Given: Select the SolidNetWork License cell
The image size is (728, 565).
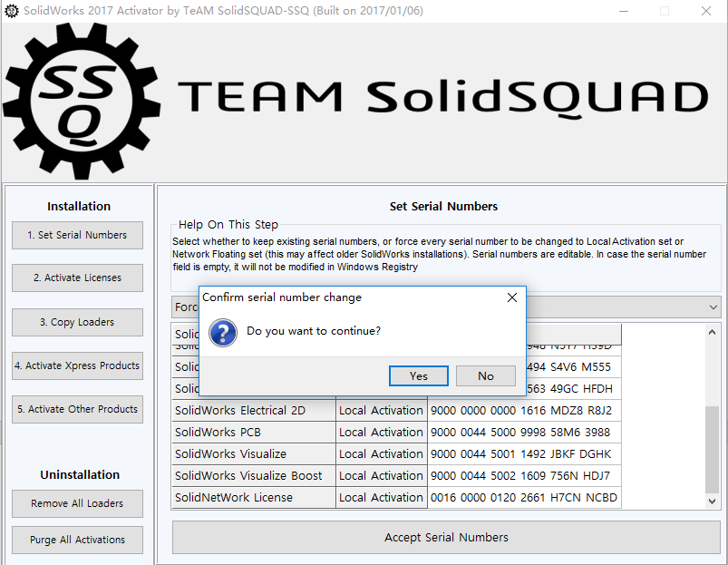Looking at the screenshot, I should 254,498.
